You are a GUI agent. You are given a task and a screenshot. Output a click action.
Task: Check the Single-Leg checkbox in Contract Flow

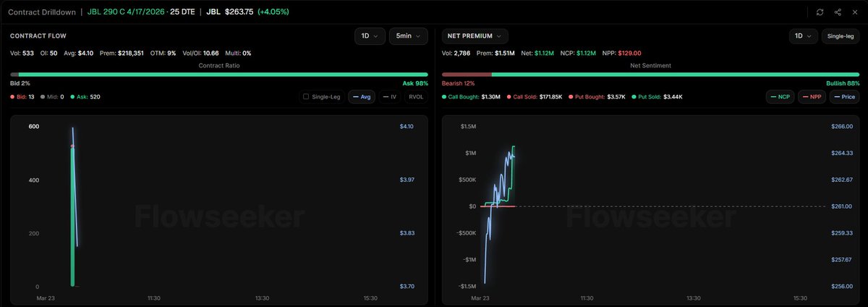tap(306, 96)
